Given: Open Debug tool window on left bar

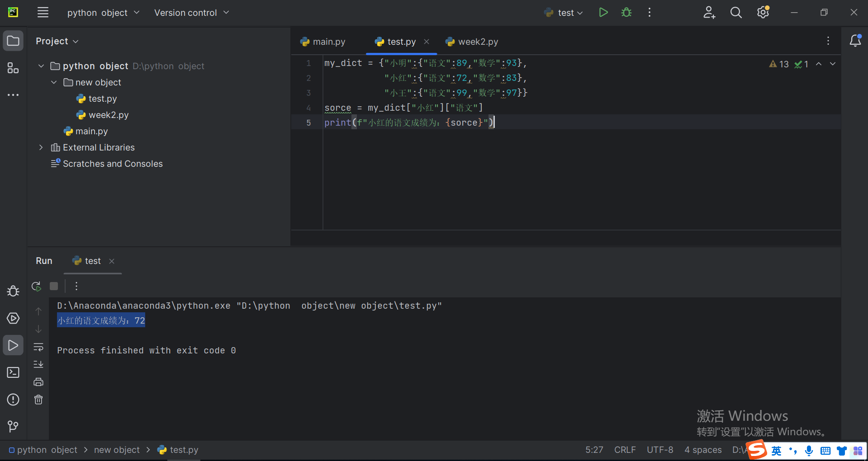Looking at the screenshot, I should pos(13,291).
